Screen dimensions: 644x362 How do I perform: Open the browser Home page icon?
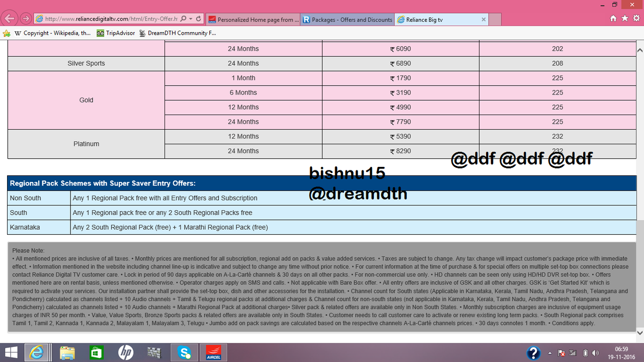pos(613,19)
